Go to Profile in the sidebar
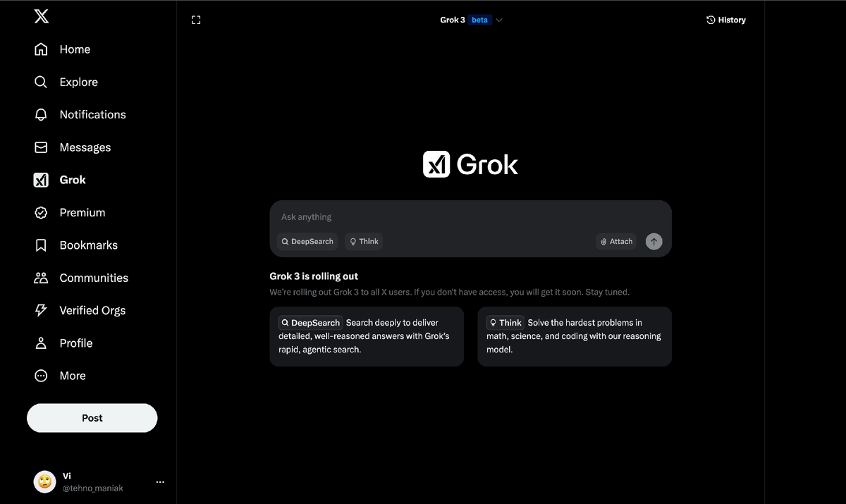The height and width of the screenshot is (504, 846). click(63, 343)
